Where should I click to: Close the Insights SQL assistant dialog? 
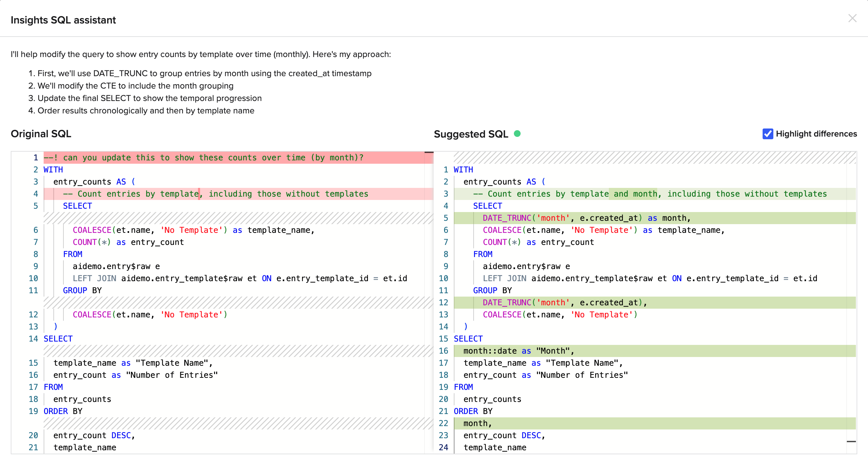pyautogui.click(x=852, y=18)
